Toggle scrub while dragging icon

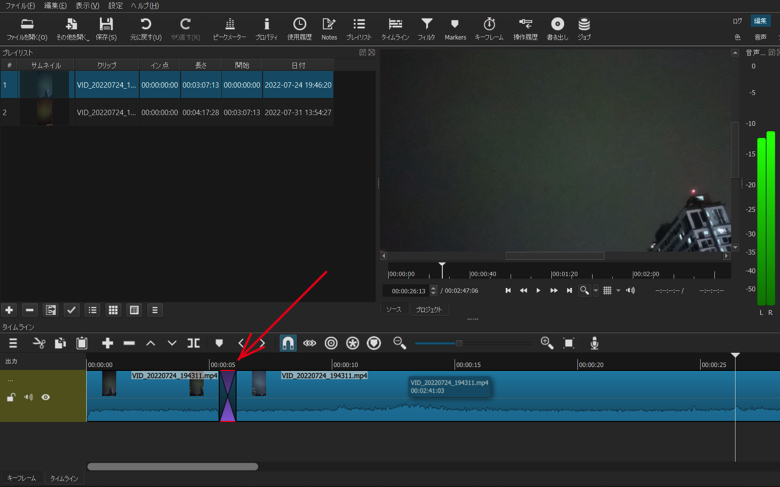(x=309, y=343)
